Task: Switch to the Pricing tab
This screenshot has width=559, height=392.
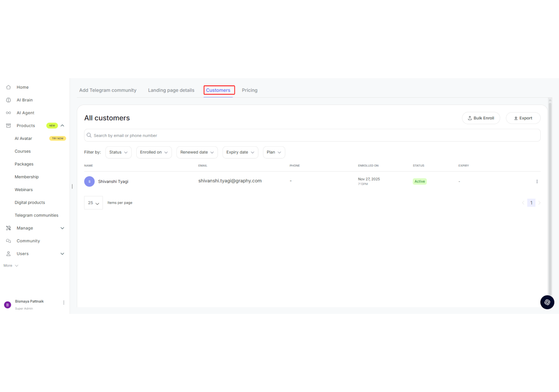Action: click(249, 90)
